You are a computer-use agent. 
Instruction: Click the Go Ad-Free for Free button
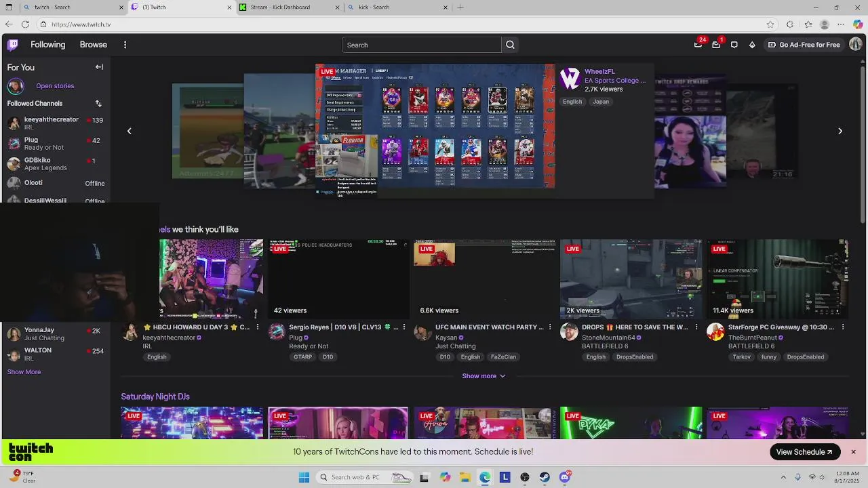[804, 45]
